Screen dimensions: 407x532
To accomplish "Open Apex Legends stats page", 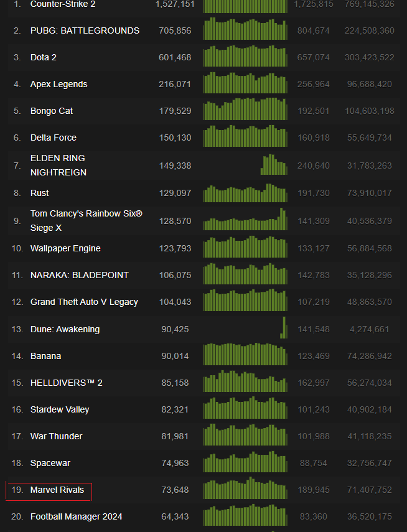I will [58, 84].
